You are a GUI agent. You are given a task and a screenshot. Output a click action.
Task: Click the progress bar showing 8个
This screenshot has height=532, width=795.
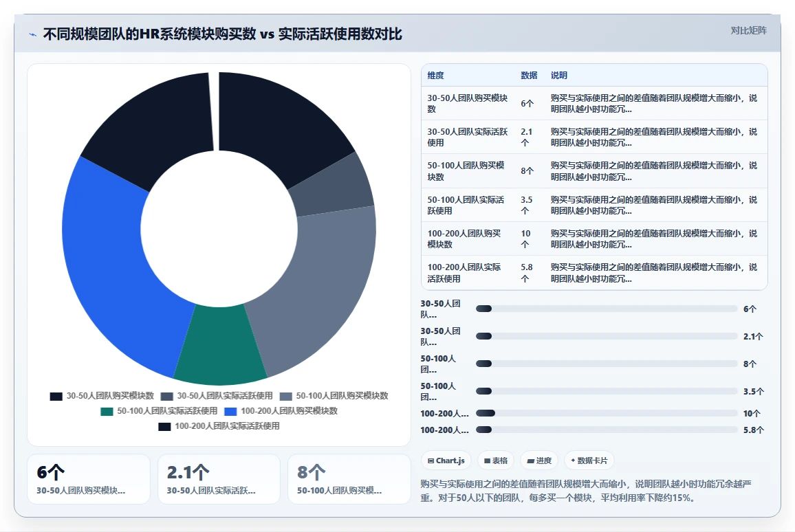[607, 364]
